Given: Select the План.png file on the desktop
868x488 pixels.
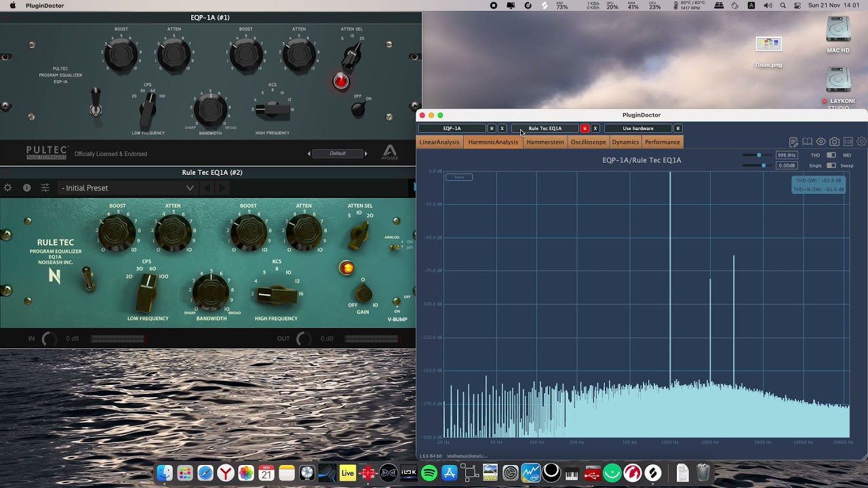Looking at the screenshot, I should point(768,52).
